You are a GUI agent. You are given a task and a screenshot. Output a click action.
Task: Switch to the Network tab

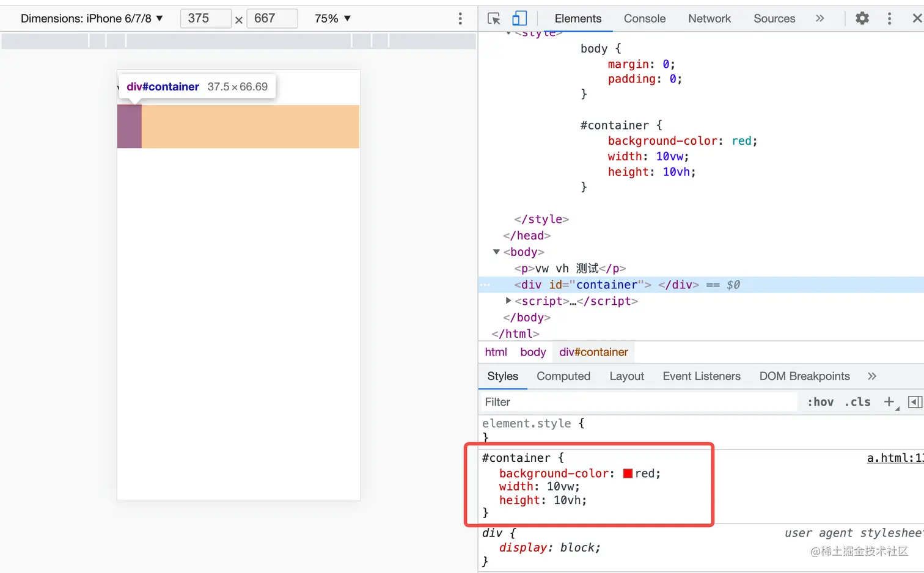[x=709, y=18]
